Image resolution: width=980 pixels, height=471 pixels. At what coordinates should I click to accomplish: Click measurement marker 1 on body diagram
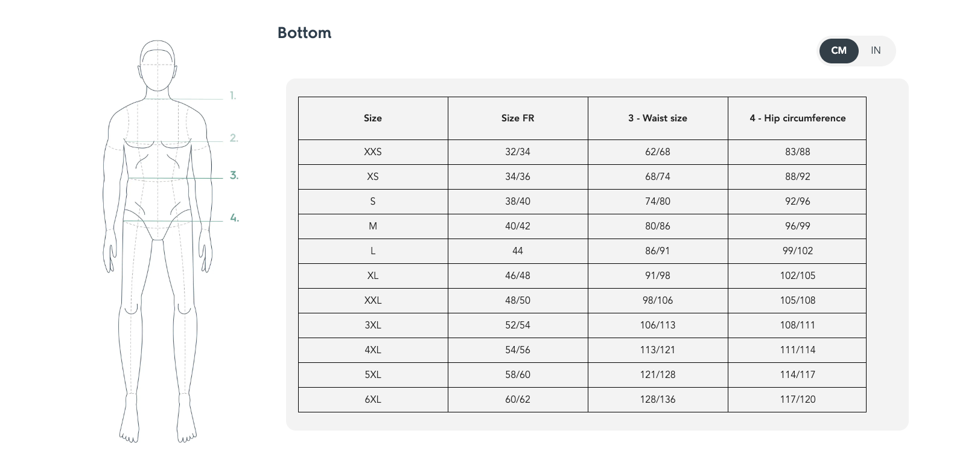[x=233, y=95]
